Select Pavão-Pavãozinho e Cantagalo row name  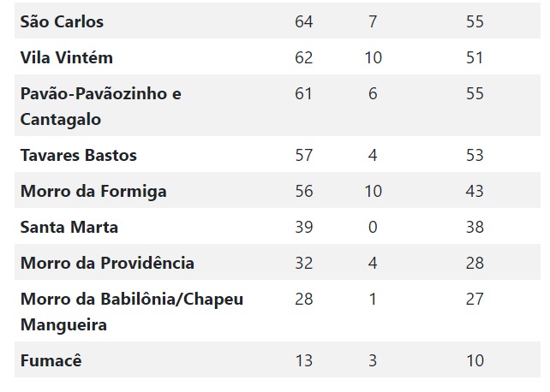[101, 106]
